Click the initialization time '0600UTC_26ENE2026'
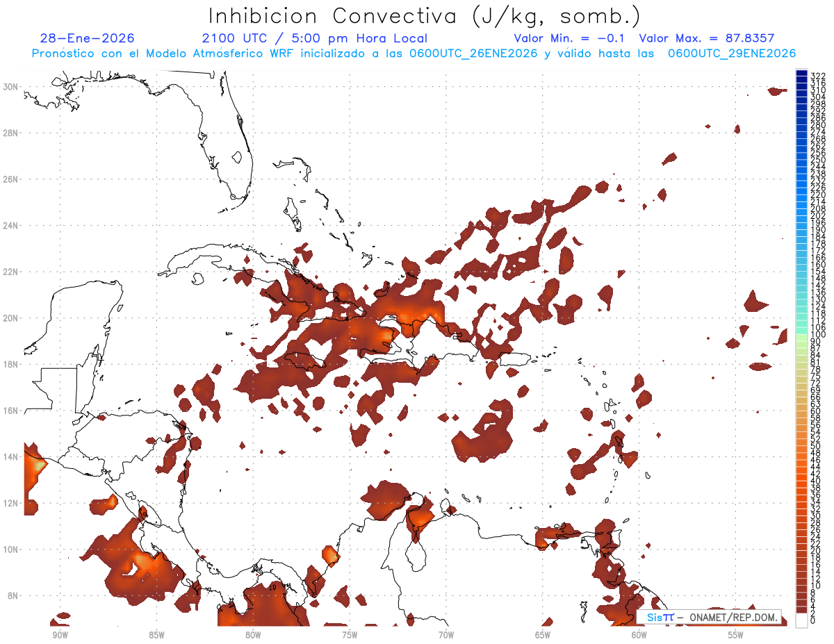 pyautogui.click(x=474, y=53)
